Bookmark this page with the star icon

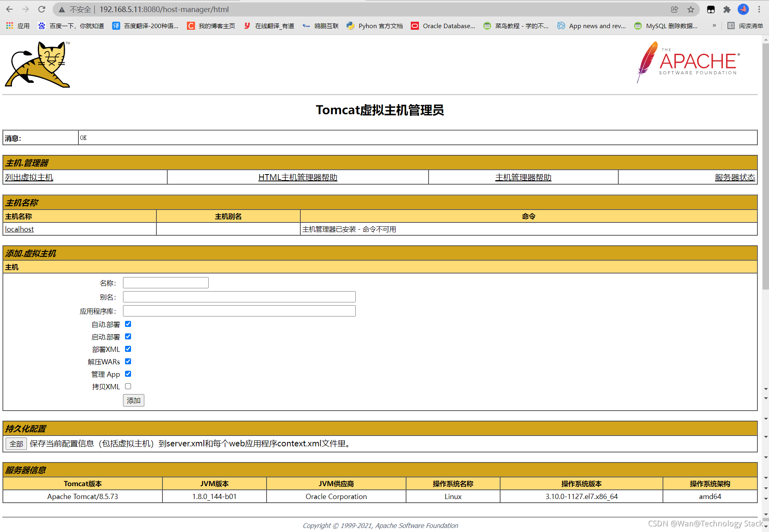tap(691, 9)
